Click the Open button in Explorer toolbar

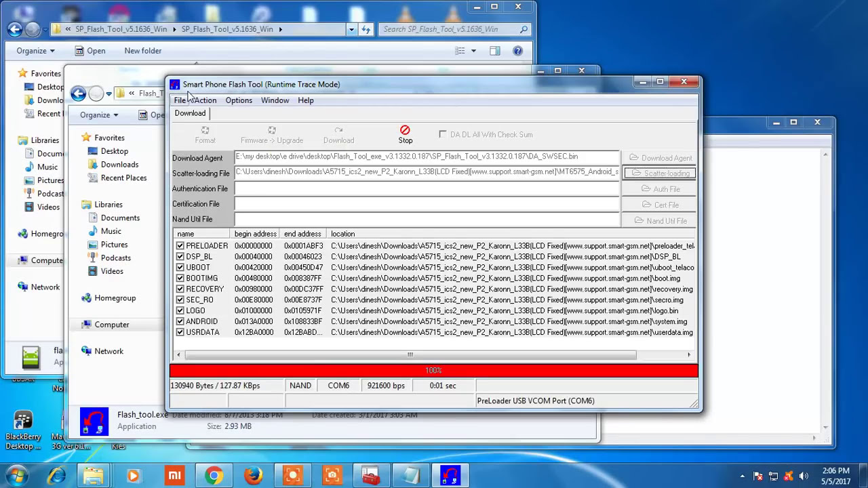point(90,51)
